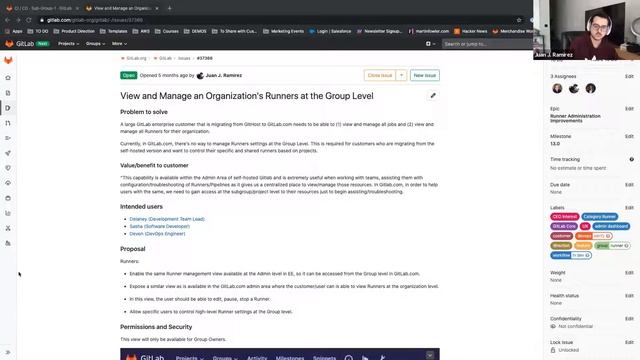Viewport: 640px width, 360px height.
Task: Click the Time tracking help icon
Action: coord(631,160)
